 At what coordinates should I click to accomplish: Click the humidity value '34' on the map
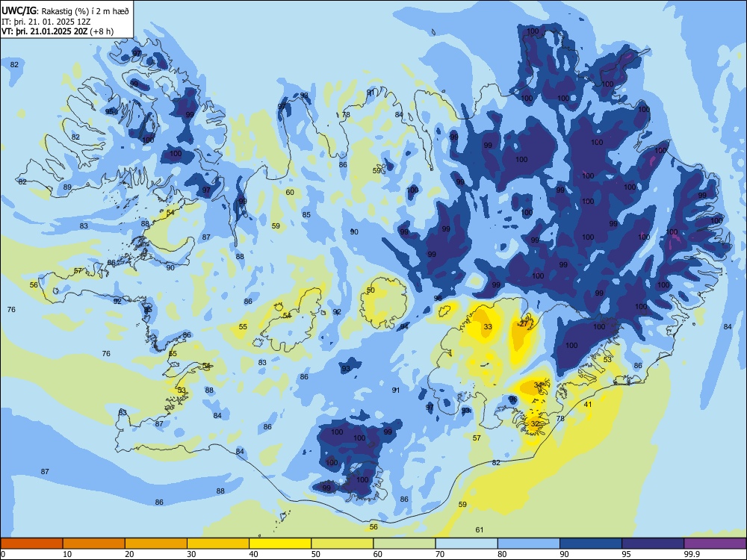click(538, 385)
